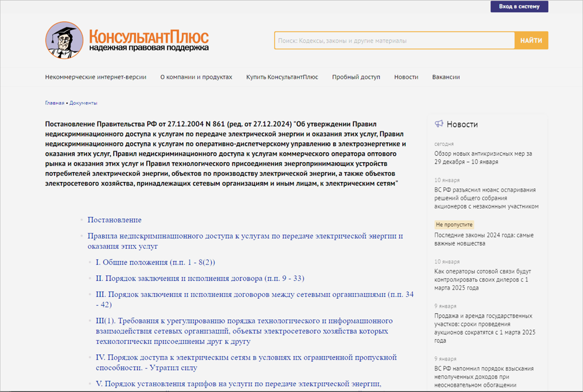Open Купить КонсультантПлюс menu item
This screenshot has height=392, width=583.
click(281, 76)
